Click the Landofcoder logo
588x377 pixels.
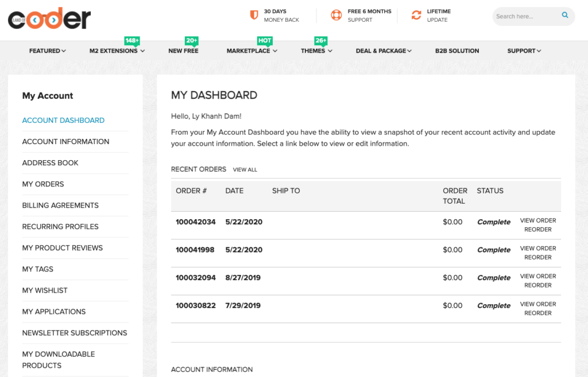[x=49, y=18]
